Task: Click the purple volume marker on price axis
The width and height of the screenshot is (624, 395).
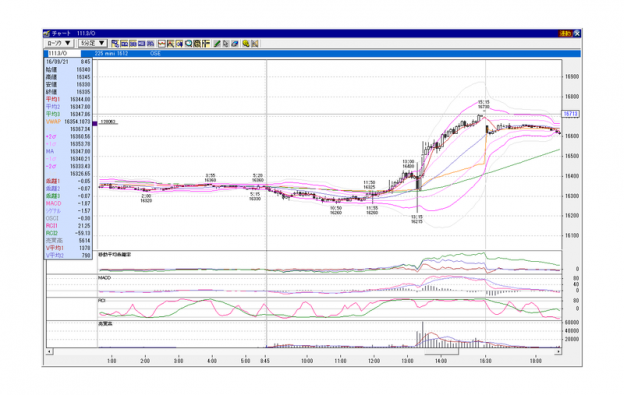Action: point(95,124)
